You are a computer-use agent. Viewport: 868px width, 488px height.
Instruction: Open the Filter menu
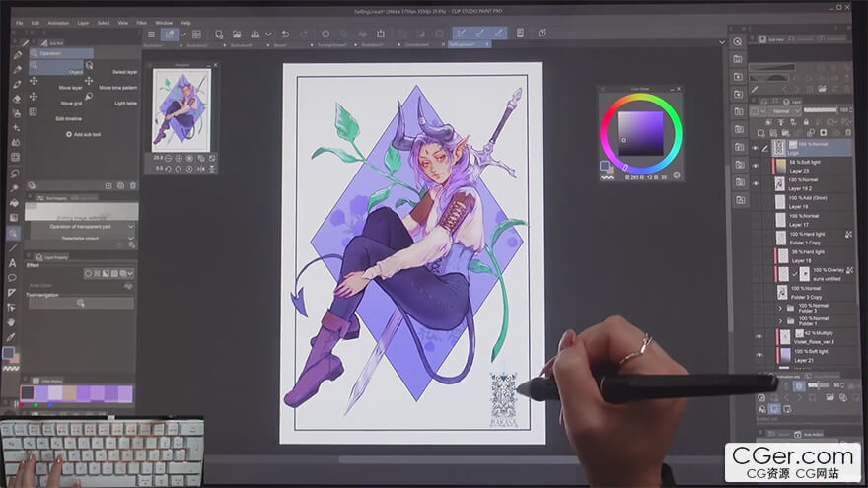142,22
